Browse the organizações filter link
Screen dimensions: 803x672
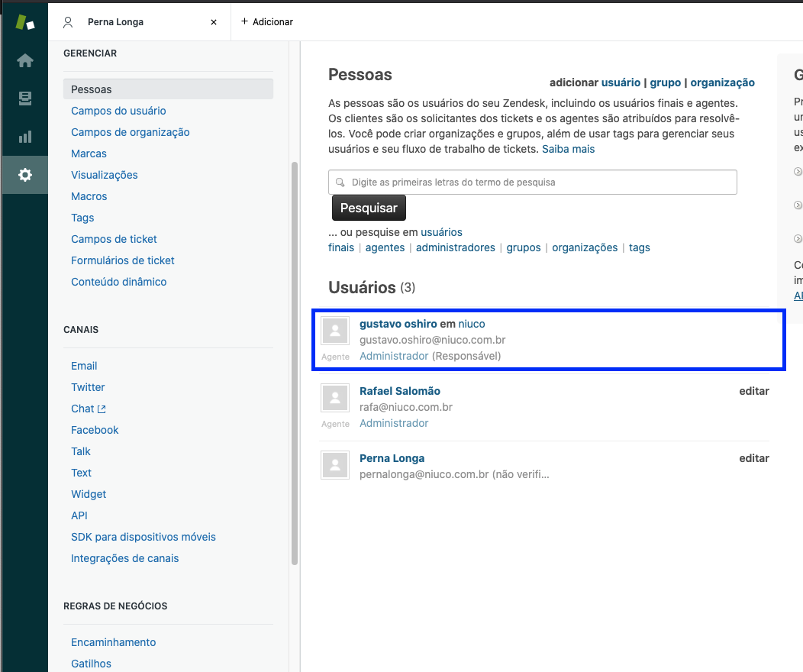[585, 247]
